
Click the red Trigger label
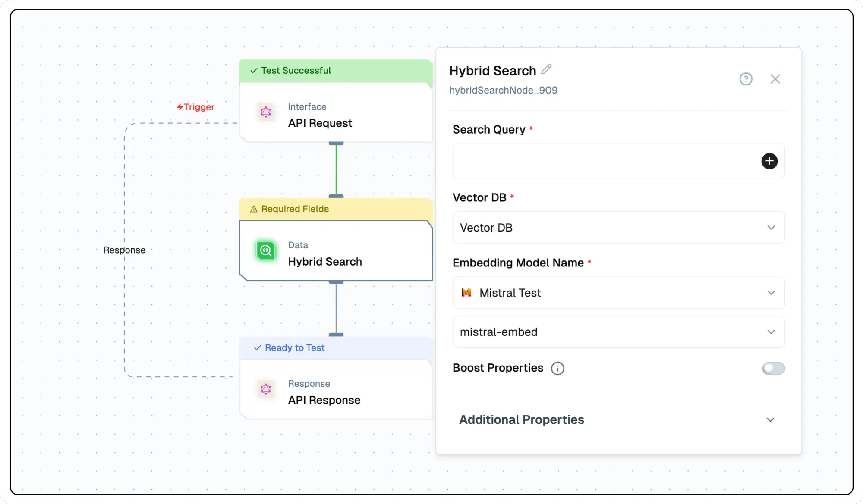coord(195,107)
